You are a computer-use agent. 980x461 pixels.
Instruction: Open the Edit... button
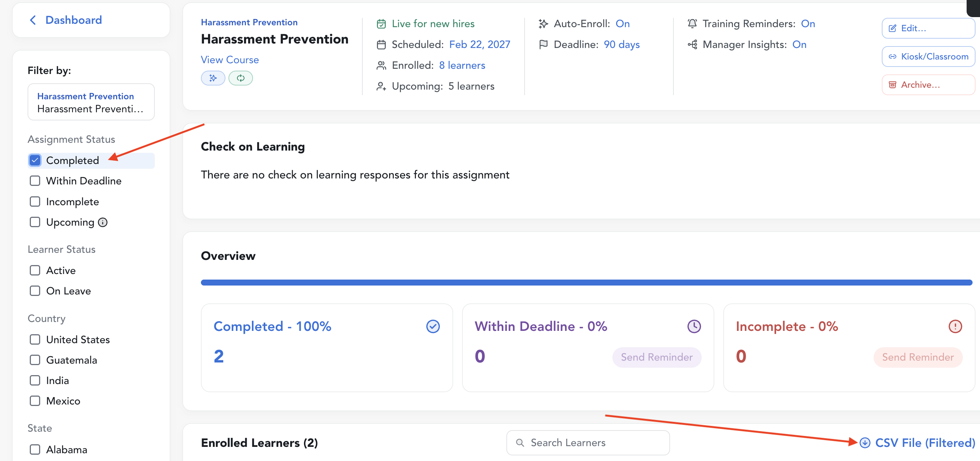928,28
